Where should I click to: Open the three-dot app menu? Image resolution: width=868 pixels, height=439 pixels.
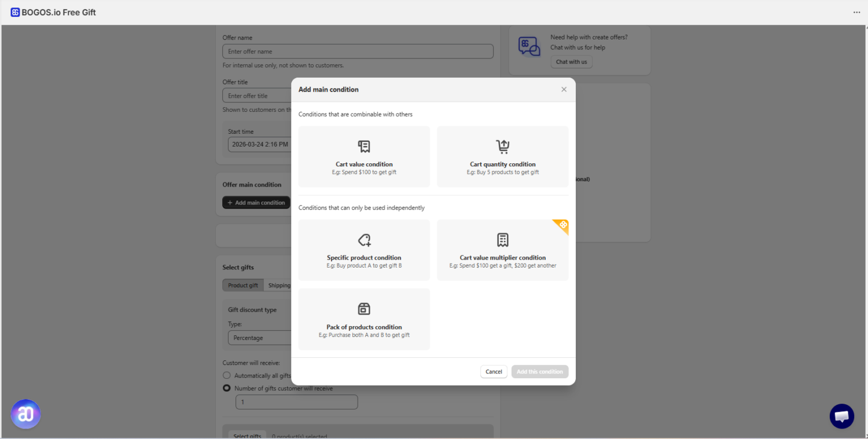tap(856, 12)
